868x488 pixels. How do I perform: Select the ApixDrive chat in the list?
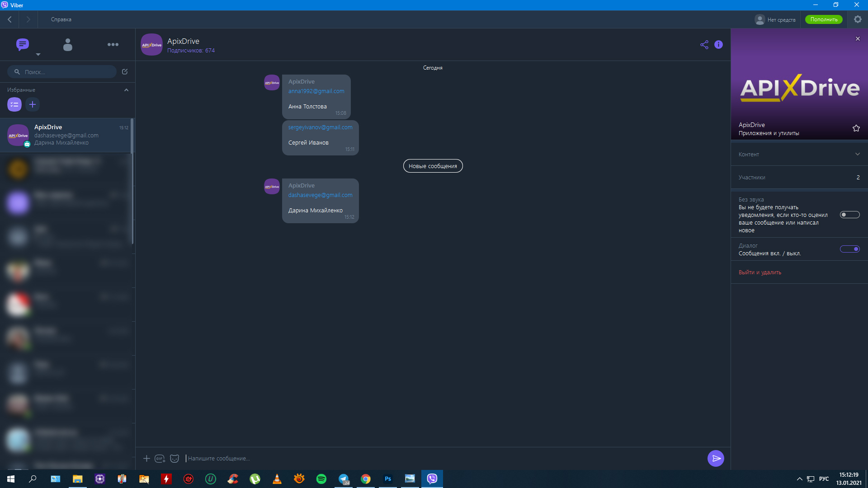(66, 135)
